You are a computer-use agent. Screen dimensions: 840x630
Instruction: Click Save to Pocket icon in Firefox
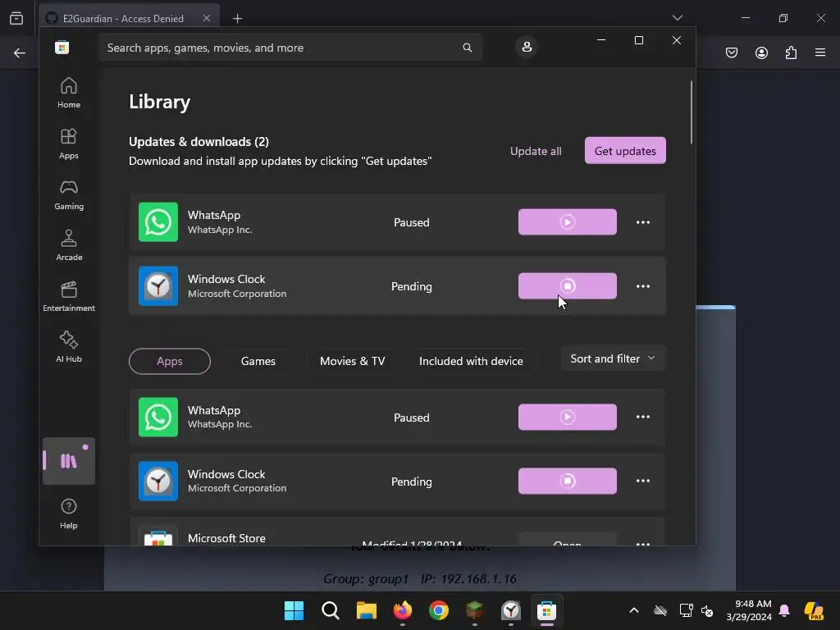[x=732, y=52]
